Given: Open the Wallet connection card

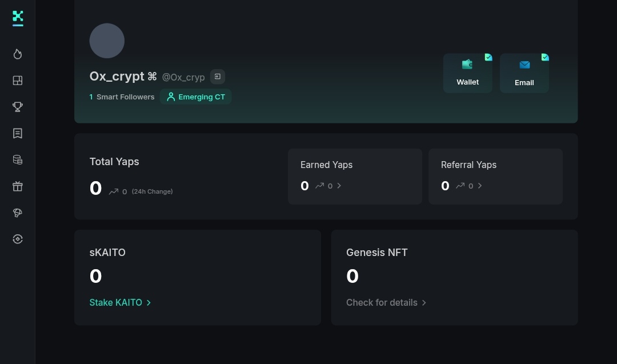Looking at the screenshot, I should pos(467,73).
